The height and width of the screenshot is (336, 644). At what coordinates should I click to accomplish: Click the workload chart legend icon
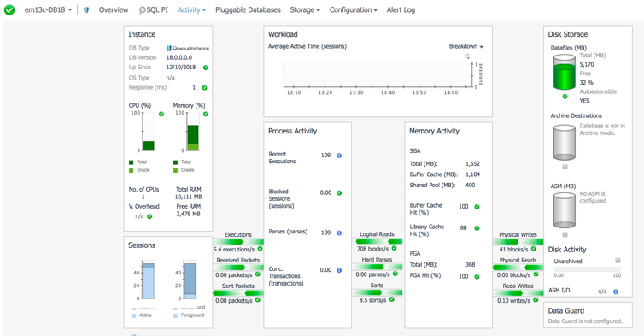click(x=467, y=56)
